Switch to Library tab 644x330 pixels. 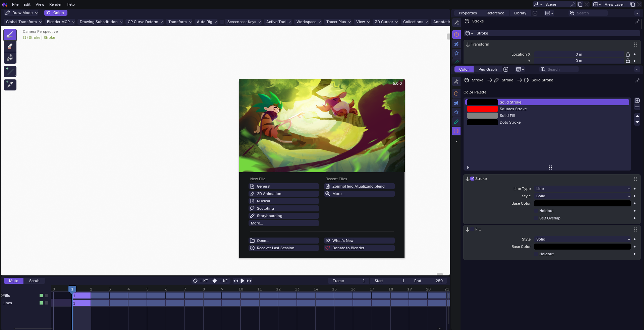(x=520, y=13)
